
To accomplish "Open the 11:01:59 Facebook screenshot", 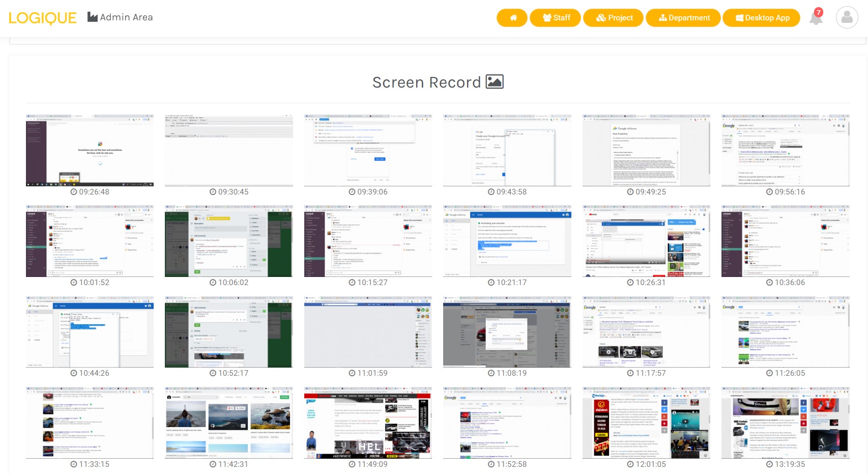I will 368,331.
